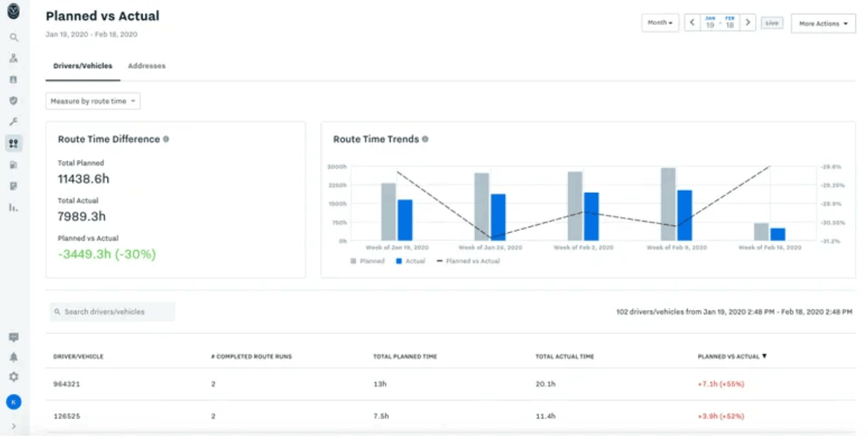Expand the More Actions dropdown
868x440 pixels.
[x=823, y=24]
